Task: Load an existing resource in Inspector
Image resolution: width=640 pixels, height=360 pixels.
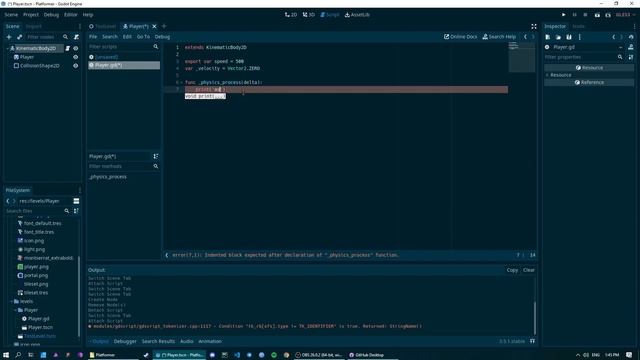Action: click(558, 37)
